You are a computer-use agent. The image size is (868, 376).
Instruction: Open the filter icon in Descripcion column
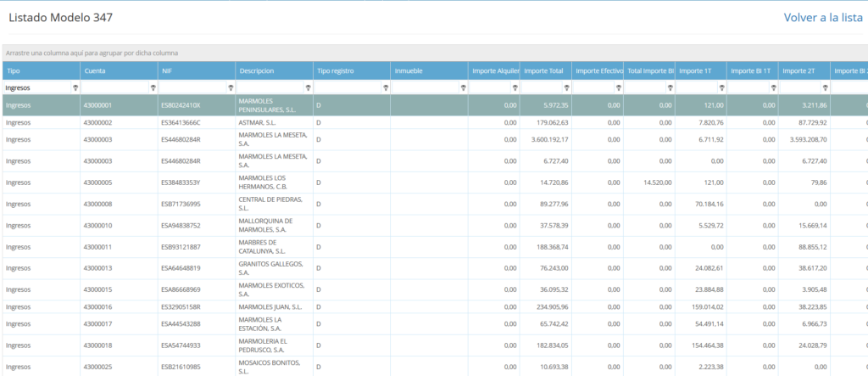tap(308, 87)
